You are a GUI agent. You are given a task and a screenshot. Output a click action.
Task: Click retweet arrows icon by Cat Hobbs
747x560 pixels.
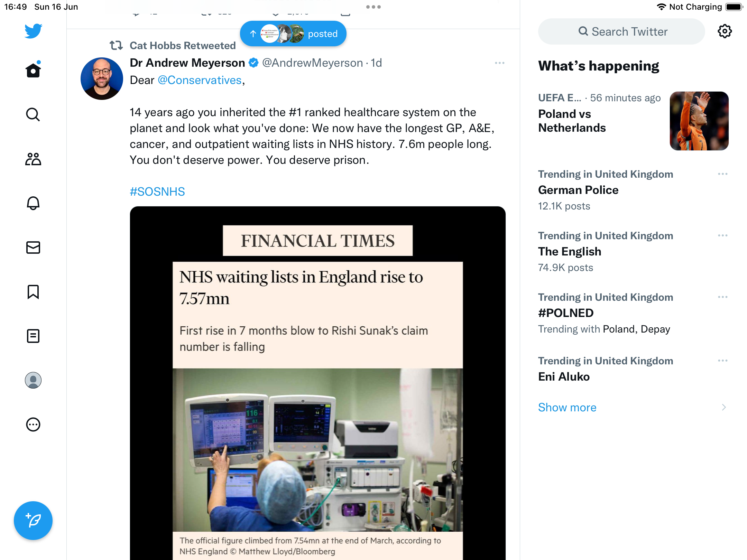coord(116,45)
